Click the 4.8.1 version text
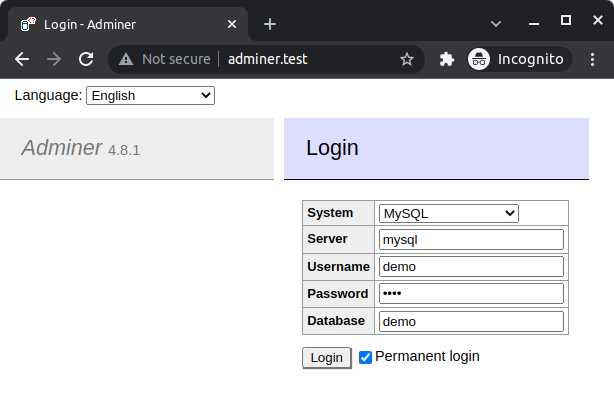This screenshot has height=400, width=614. coord(124,150)
